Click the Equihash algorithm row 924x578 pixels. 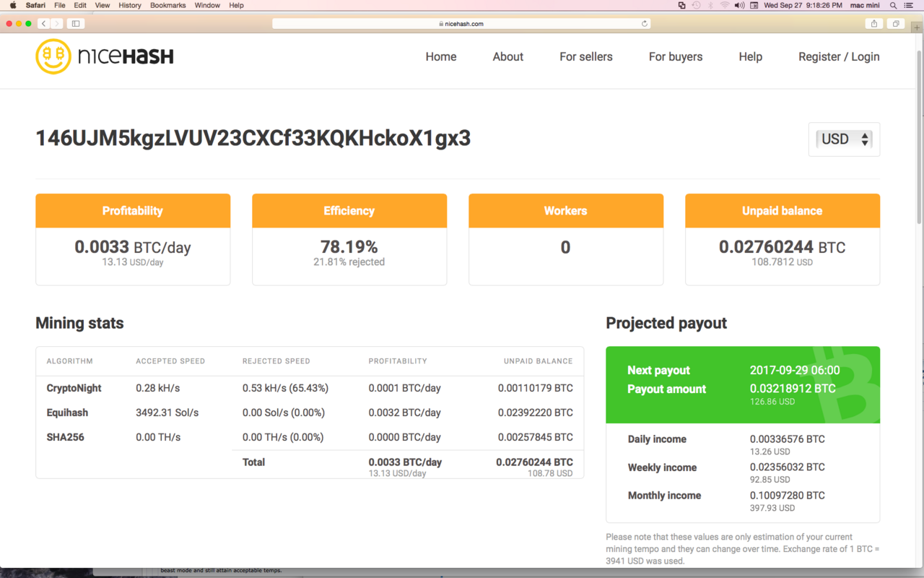point(310,413)
